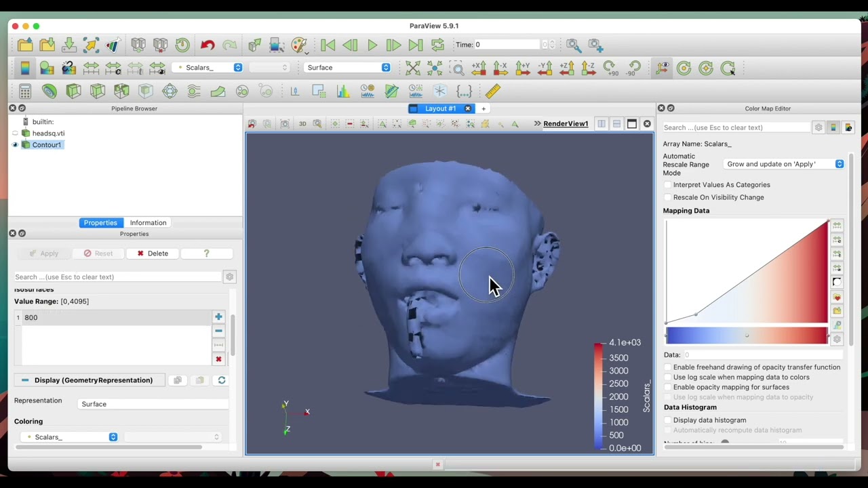Check Rescale On Visibility Change
The image size is (868, 488).
pos(668,197)
